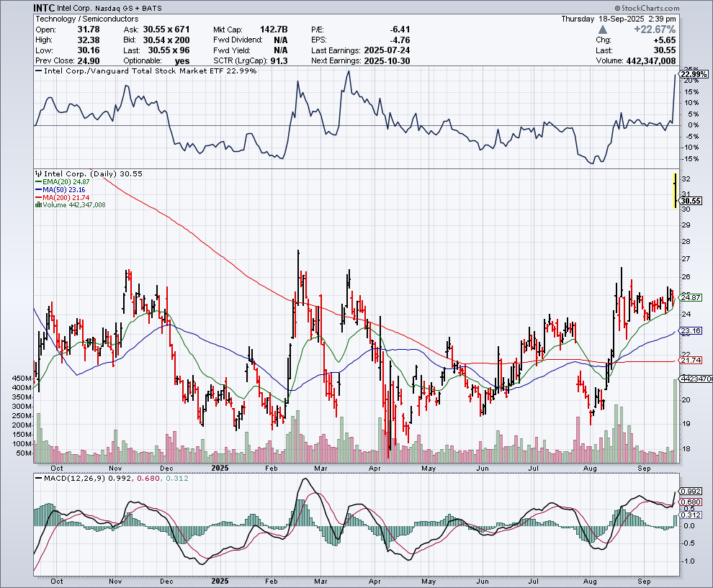Click the Bid quote 30.54 x 200

click(x=166, y=40)
